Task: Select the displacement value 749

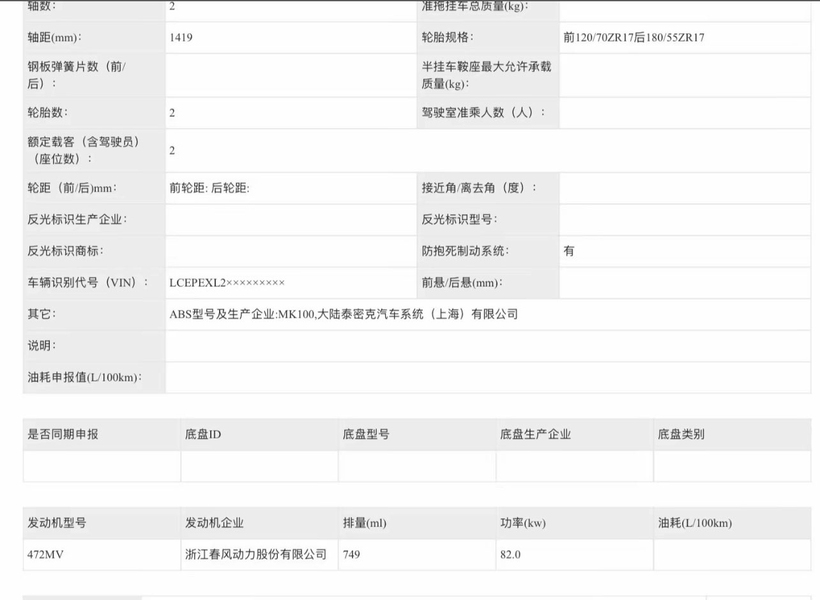Action: click(351, 554)
